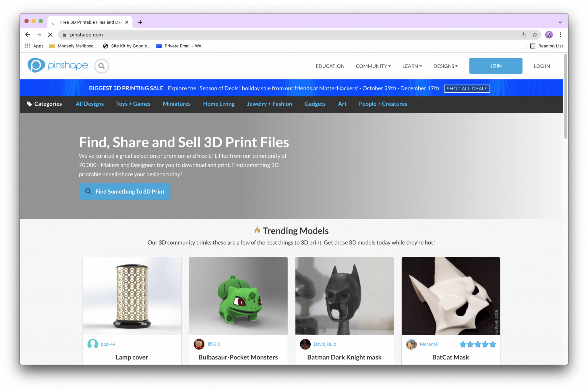Select Miniatures category
The width and height of the screenshot is (588, 391).
coord(177,104)
